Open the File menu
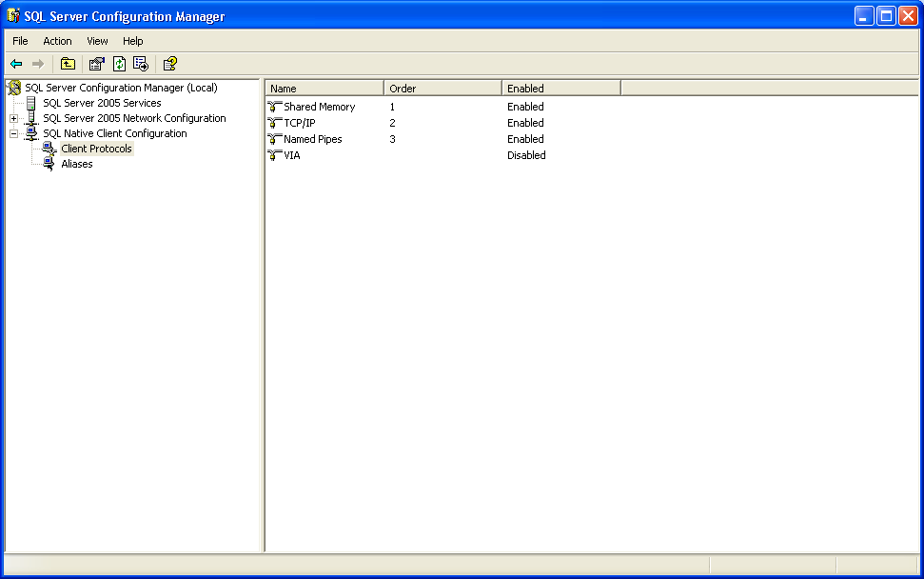Image resolution: width=924 pixels, height=579 pixels. 20,41
